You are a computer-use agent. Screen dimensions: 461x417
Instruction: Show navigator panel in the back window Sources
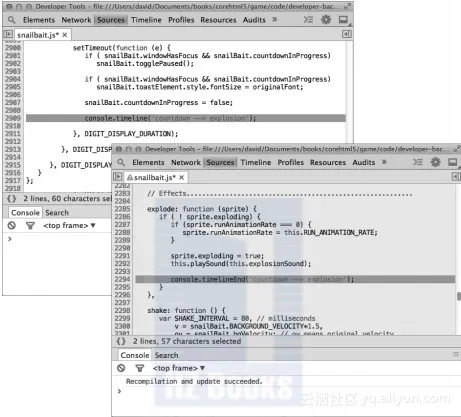coord(8,34)
